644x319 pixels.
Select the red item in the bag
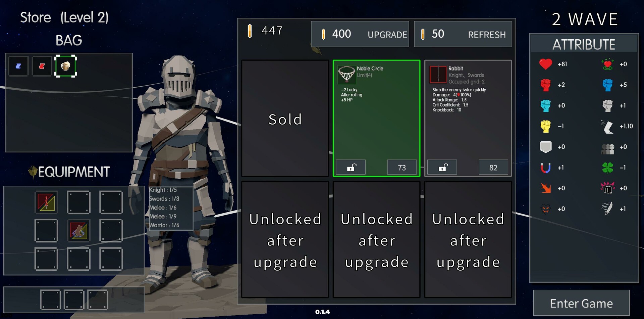pyautogui.click(x=42, y=66)
